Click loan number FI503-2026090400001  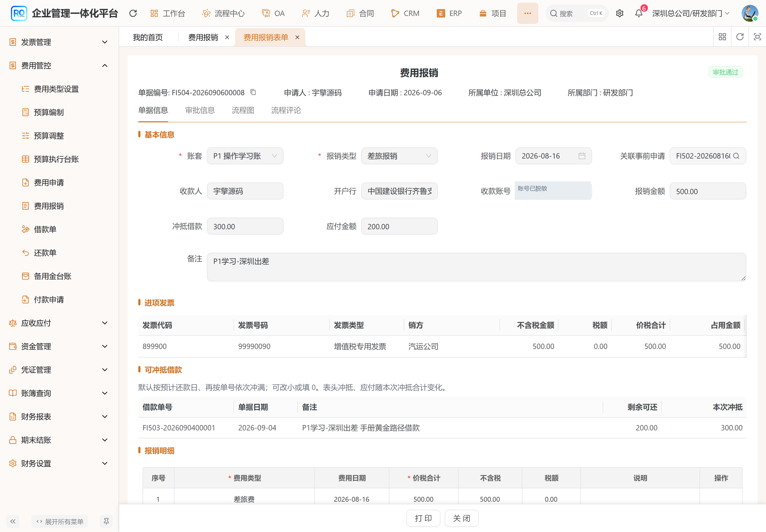pyautogui.click(x=179, y=428)
